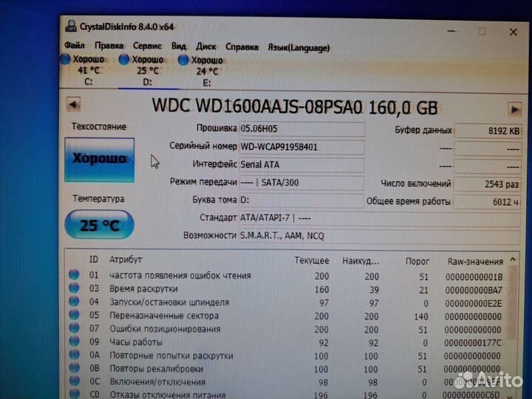Select row 'Ошибки позиционирования'
The image size is (532, 399).
click(287, 329)
